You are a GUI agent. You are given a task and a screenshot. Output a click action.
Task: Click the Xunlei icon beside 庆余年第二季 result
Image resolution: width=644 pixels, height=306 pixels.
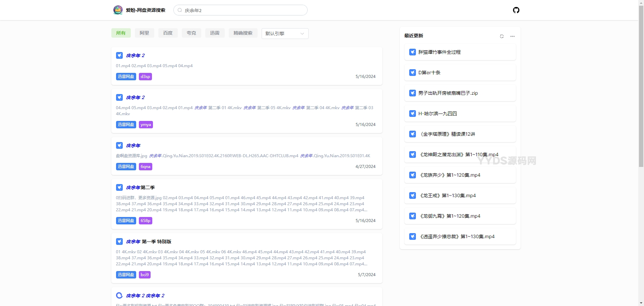[119, 187]
